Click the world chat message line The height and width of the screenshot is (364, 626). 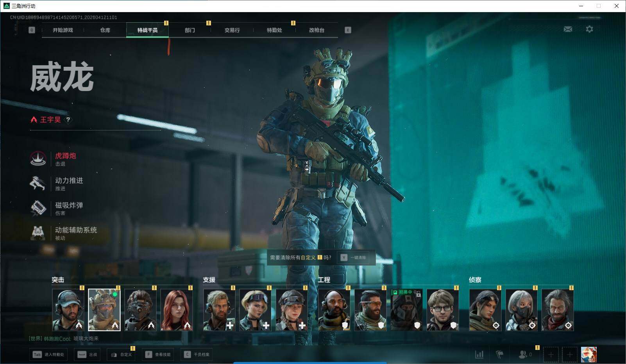click(64, 339)
